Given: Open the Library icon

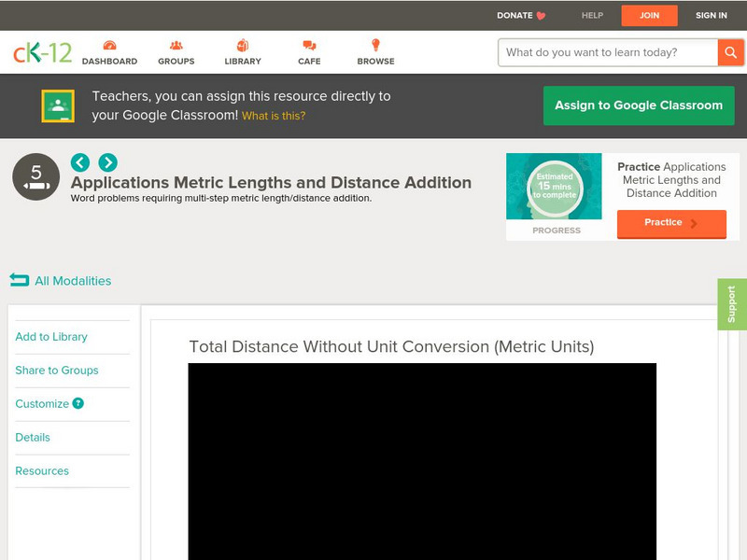Looking at the screenshot, I should [x=243, y=44].
